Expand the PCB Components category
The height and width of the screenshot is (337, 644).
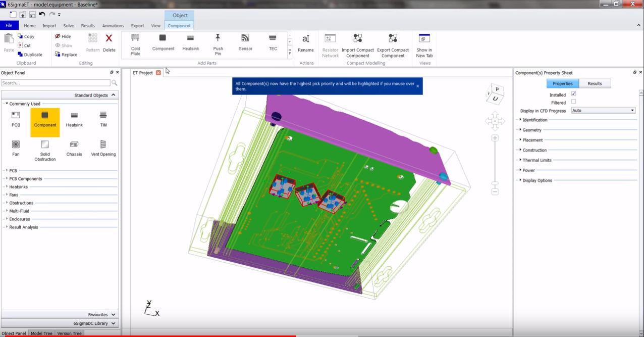(x=25, y=179)
